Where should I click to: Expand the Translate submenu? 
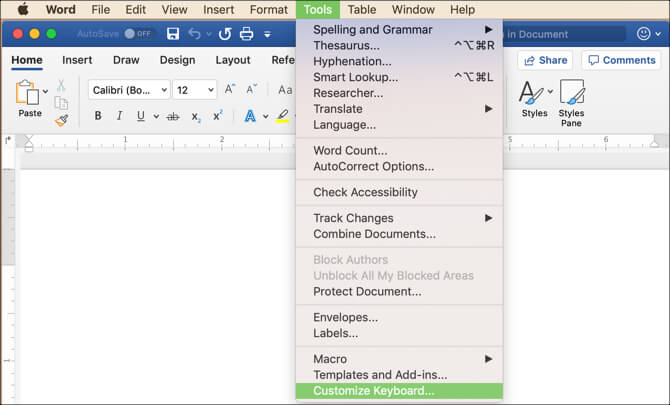click(399, 109)
